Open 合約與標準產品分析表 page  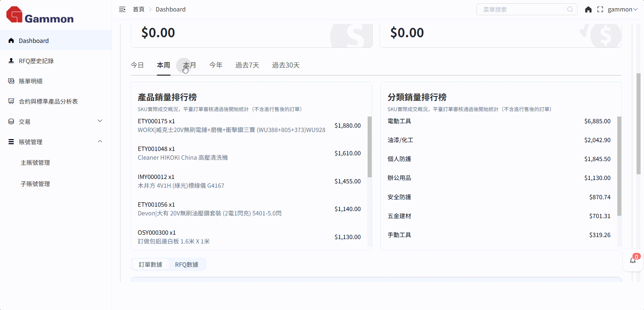[x=48, y=101]
